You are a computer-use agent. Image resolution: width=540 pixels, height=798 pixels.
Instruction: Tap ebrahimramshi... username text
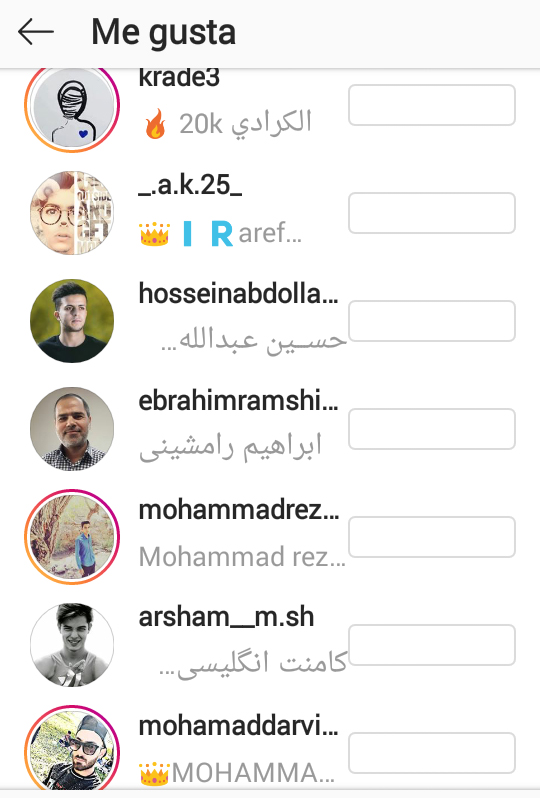click(x=238, y=402)
